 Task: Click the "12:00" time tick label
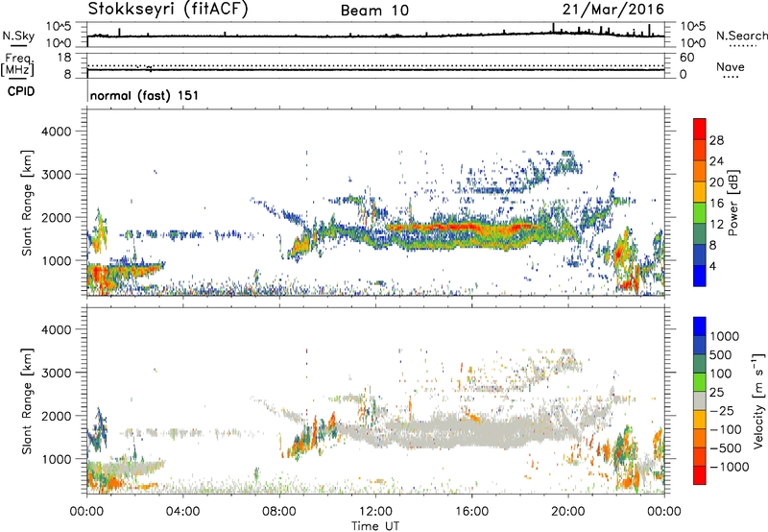coord(375,512)
